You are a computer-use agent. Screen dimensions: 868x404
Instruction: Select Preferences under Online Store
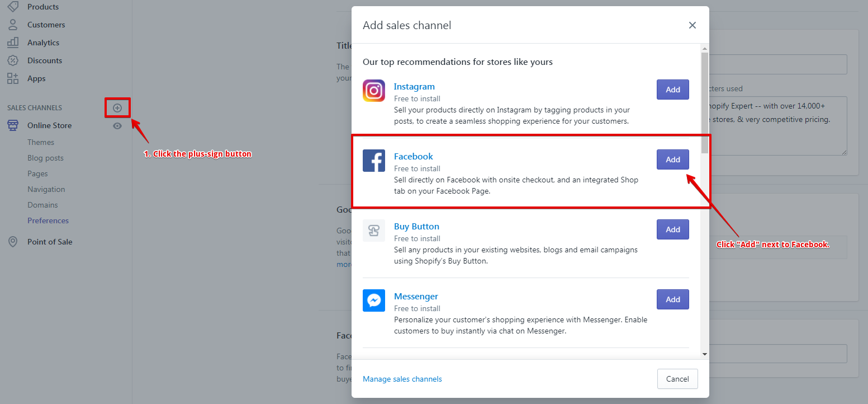click(x=48, y=220)
